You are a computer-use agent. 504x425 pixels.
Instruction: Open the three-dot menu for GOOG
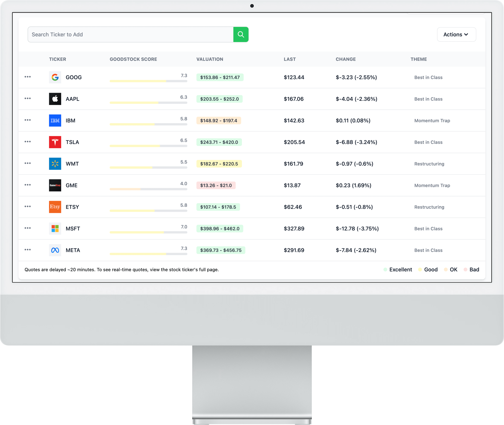point(28,77)
